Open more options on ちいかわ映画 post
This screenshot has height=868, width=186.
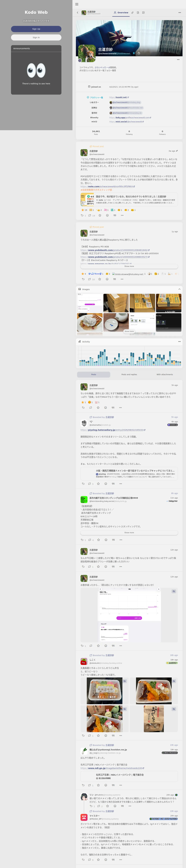121,407
